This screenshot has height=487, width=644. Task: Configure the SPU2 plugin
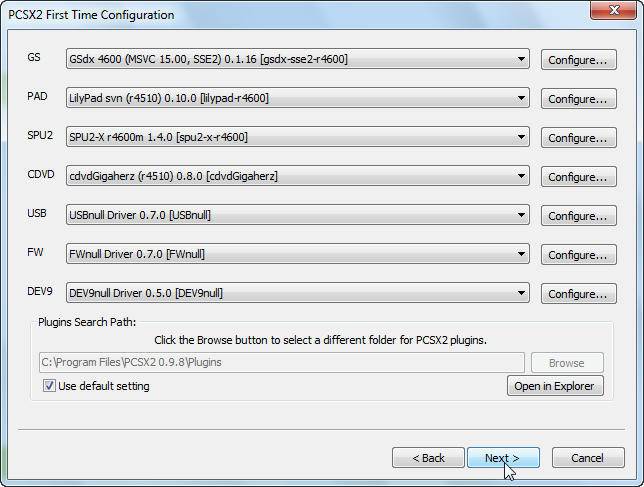(x=578, y=138)
